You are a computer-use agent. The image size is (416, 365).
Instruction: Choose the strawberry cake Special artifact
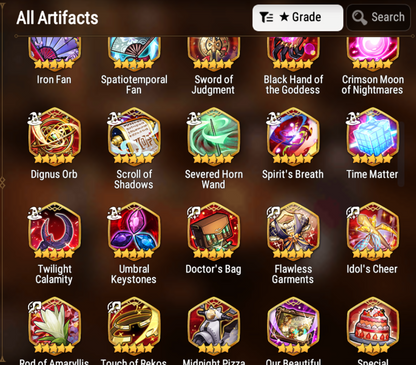[373, 326]
